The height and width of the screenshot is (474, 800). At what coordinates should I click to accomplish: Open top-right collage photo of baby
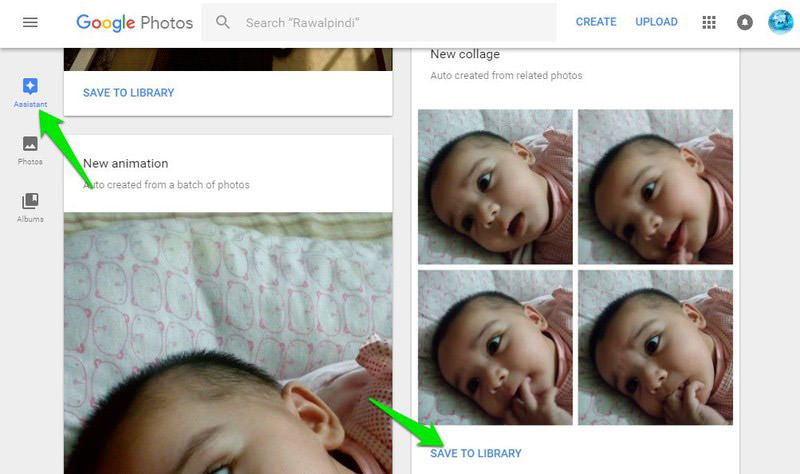[655, 187]
